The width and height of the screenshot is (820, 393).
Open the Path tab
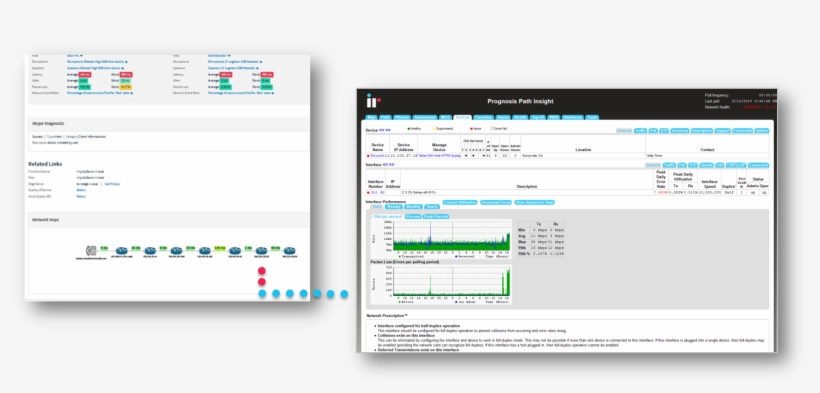pos(385,117)
